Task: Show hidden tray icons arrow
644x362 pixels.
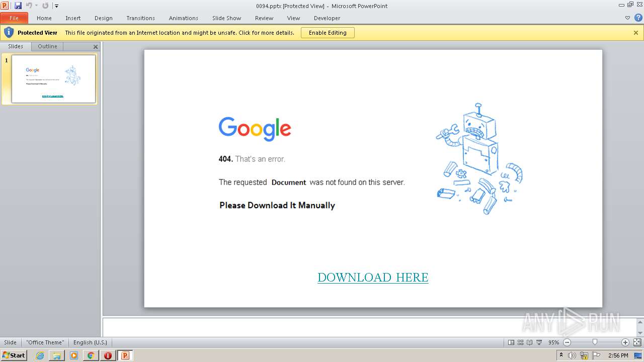Action: (x=561, y=355)
